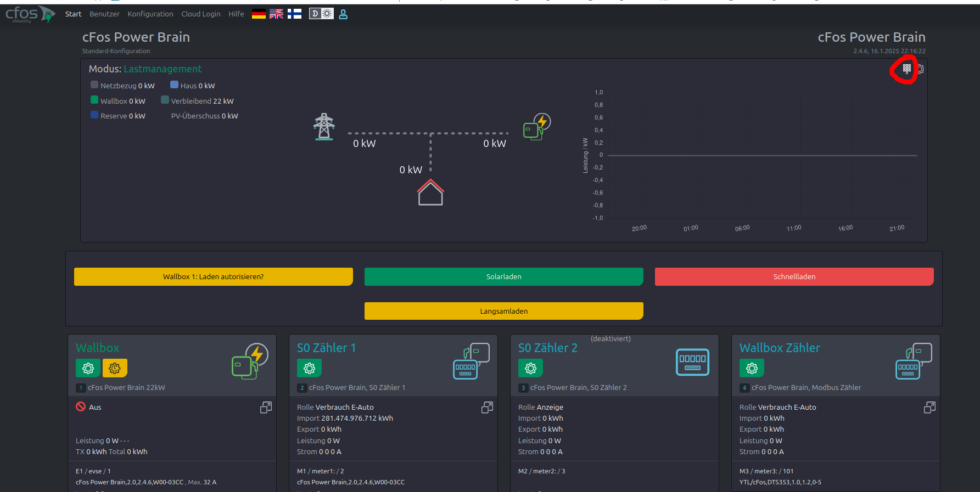Open the Cloud Login menu item
Image resolution: width=980 pixels, height=492 pixels.
point(201,14)
